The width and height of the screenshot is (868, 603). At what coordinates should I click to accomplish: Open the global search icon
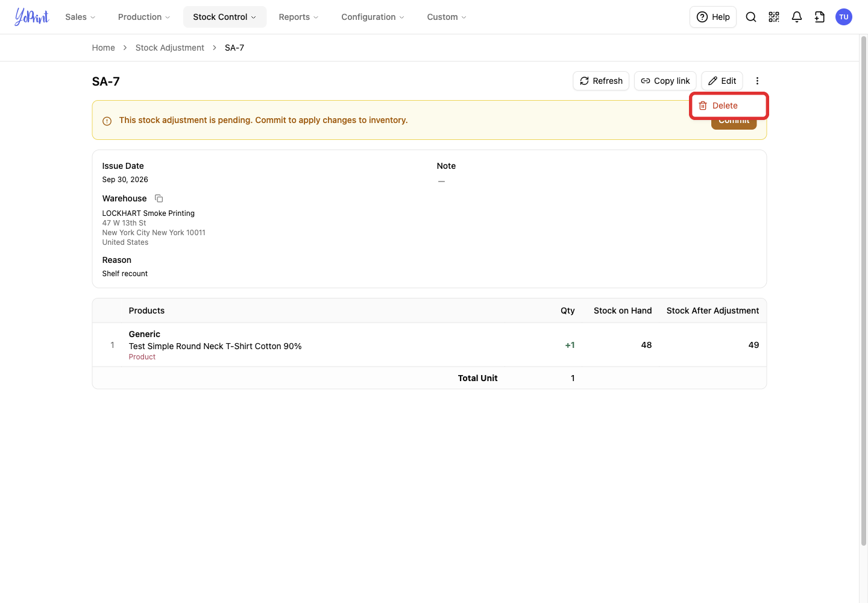click(751, 17)
